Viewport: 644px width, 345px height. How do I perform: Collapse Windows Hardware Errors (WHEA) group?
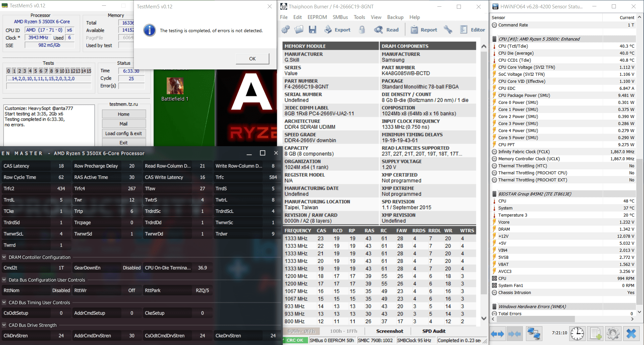tap(494, 306)
